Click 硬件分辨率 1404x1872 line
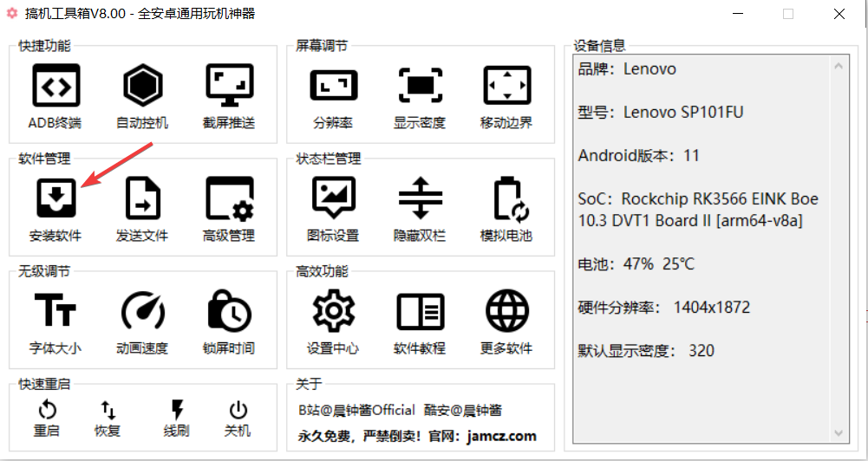The height and width of the screenshot is (461, 868). pos(663,307)
